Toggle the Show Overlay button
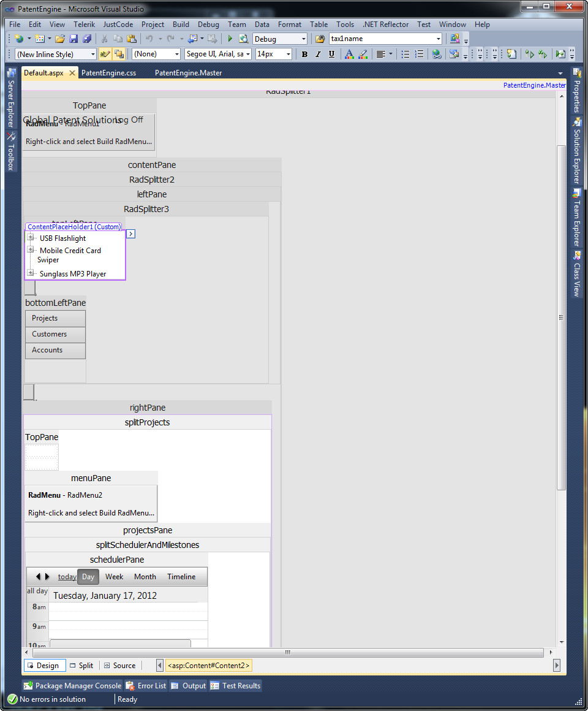The height and width of the screenshot is (711, 588). [119, 55]
